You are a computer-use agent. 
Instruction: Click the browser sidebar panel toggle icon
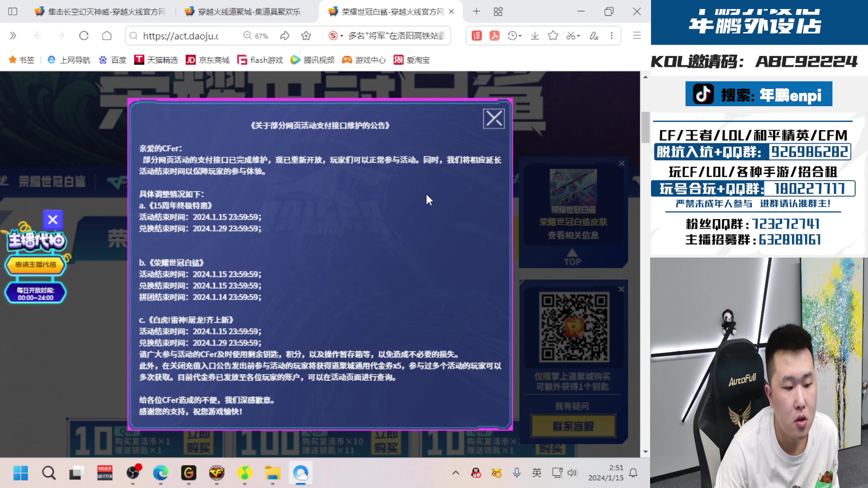point(13,11)
